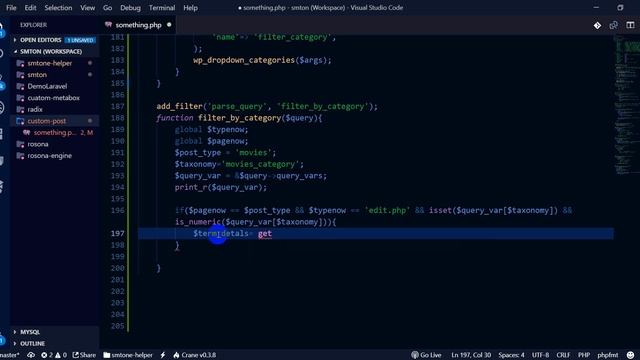Image resolution: width=640 pixels, height=360 pixels.
Task: Open changes compare icon in editor toolbar
Action: coord(613,25)
